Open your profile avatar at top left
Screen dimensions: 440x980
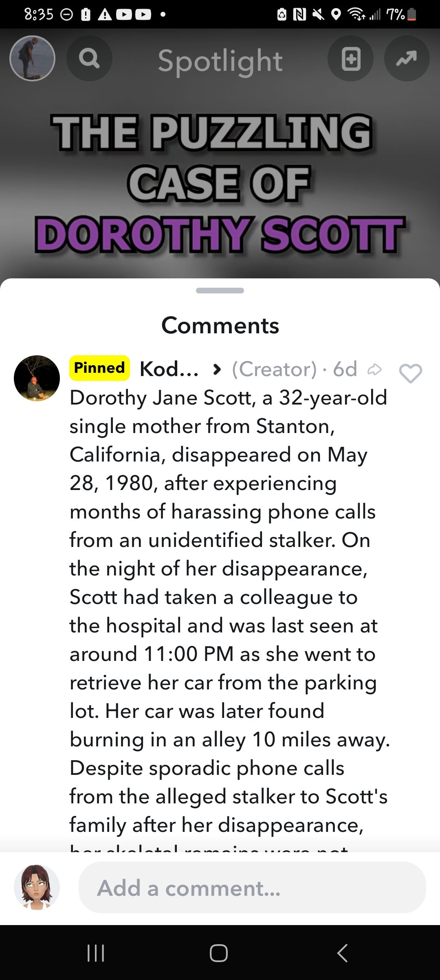point(33,59)
